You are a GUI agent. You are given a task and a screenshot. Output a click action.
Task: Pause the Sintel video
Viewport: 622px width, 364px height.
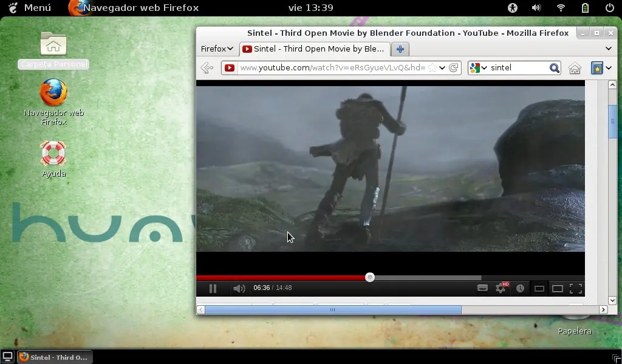pos(213,288)
